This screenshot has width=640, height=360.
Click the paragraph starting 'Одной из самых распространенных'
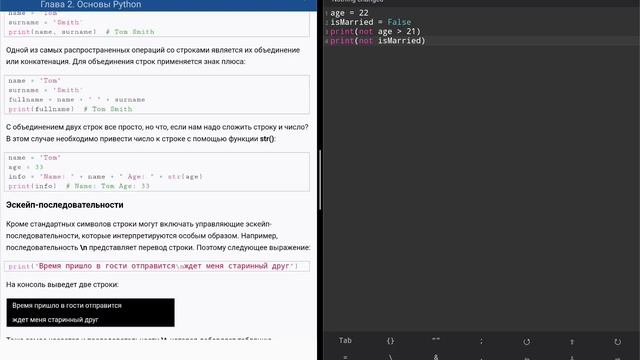tap(153, 56)
